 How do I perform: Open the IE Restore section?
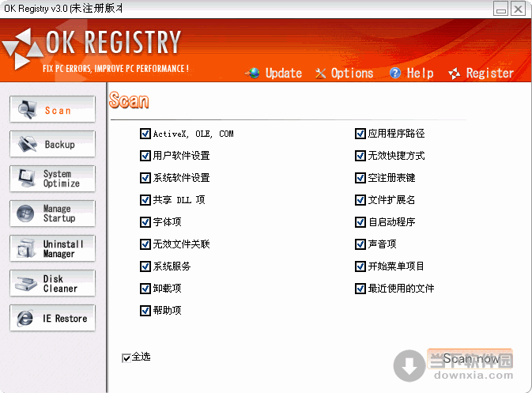click(x=53, y=318)
